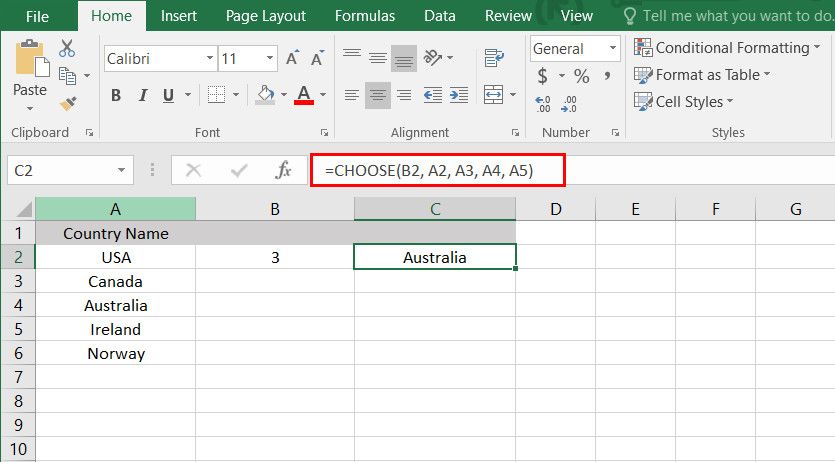
Task: Open Font dialog launcher
Action: (x=324, y=133)
